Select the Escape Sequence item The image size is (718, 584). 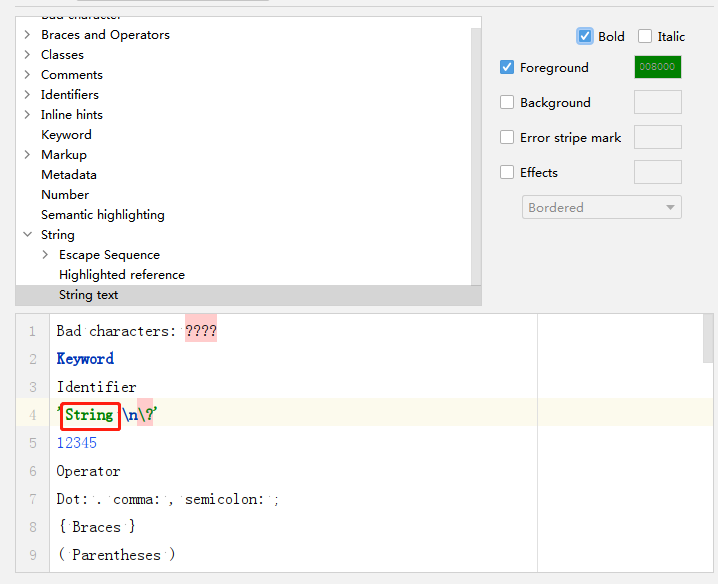(109, 255)
